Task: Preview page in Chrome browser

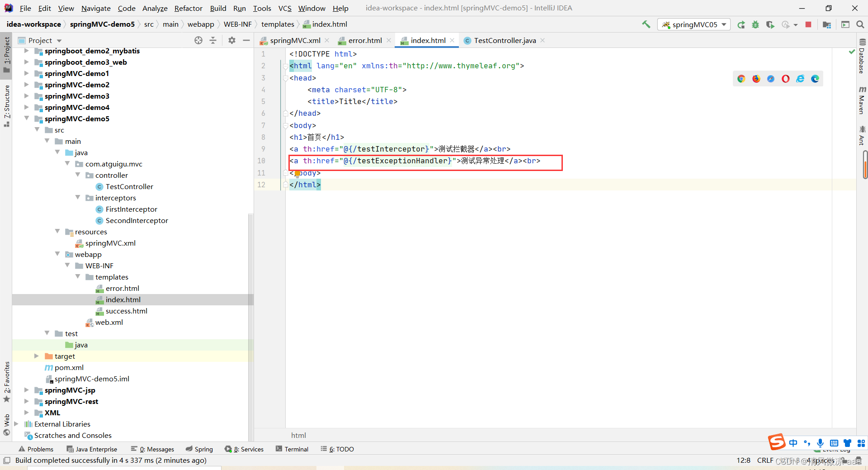Action: [x=741, y=79]
